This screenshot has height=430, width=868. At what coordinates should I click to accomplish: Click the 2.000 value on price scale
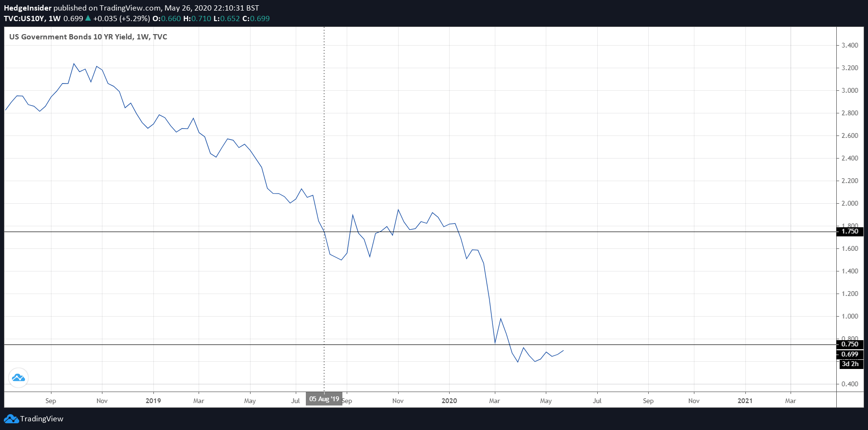coord(850,204)
